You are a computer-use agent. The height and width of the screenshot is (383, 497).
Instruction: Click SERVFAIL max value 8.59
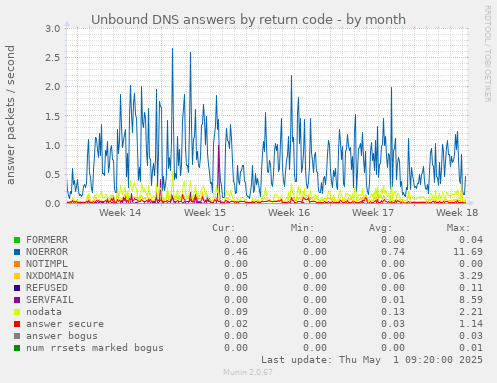471,300
